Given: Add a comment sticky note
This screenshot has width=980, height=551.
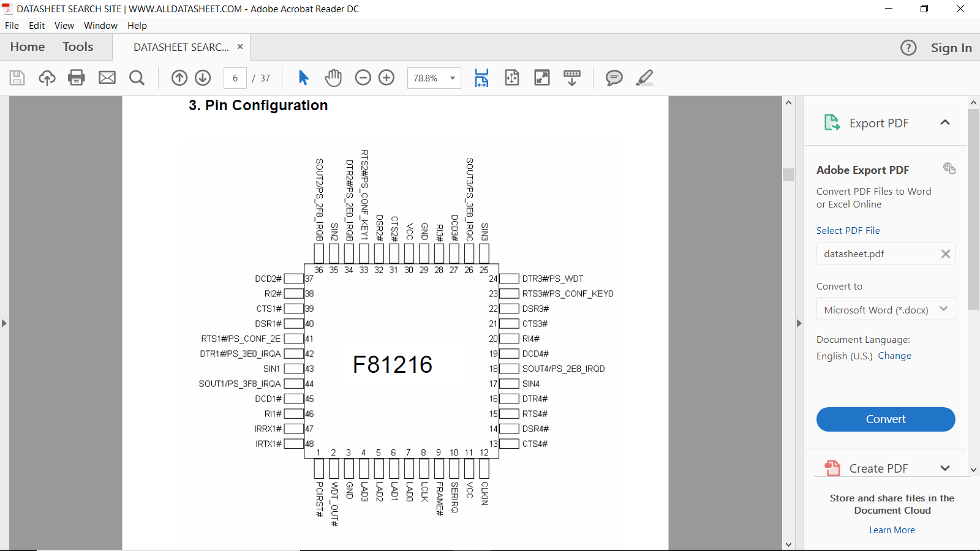Looking at the screenshot, I should 614,78.
